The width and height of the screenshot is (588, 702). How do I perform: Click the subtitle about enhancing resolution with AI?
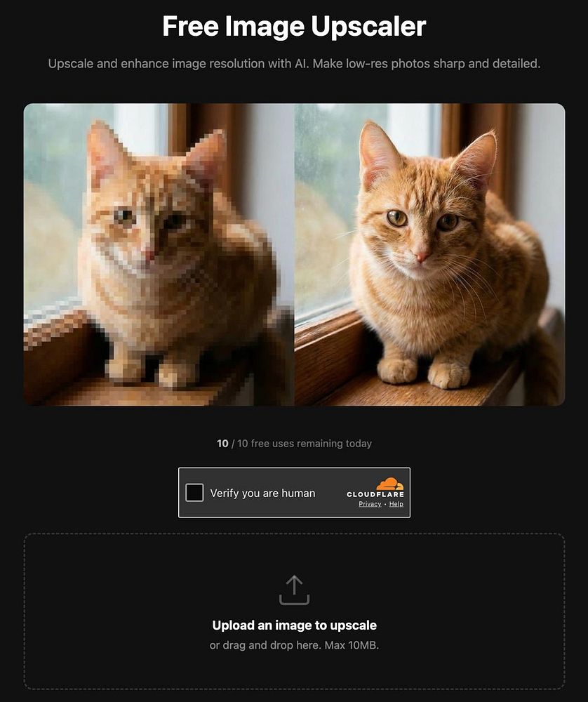tap(294, 64)
